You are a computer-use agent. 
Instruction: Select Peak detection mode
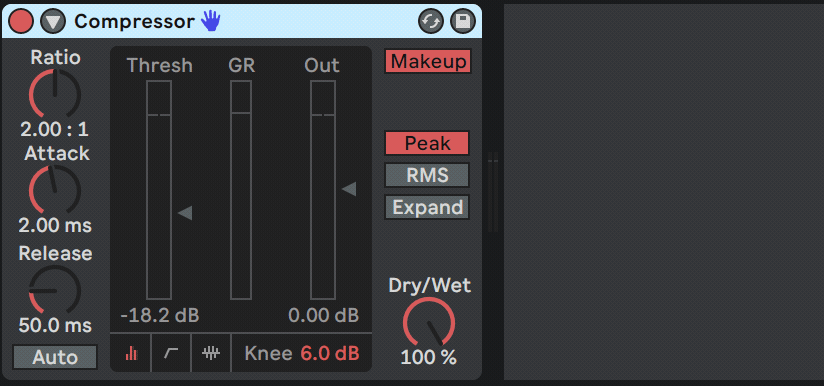pos(427,143)
